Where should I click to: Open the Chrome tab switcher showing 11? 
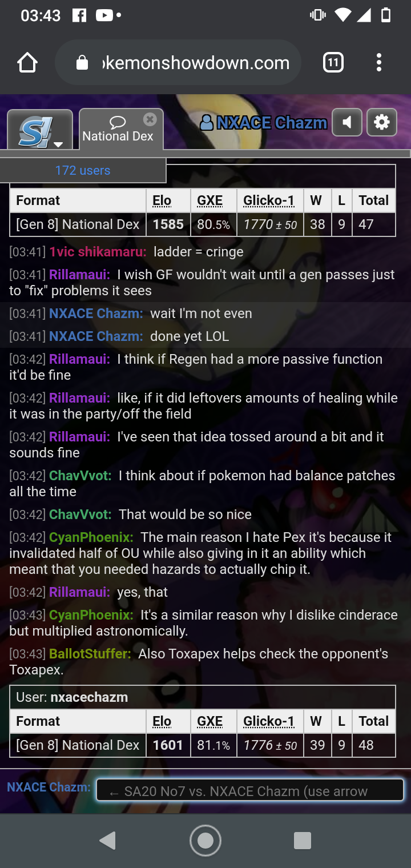333,62
